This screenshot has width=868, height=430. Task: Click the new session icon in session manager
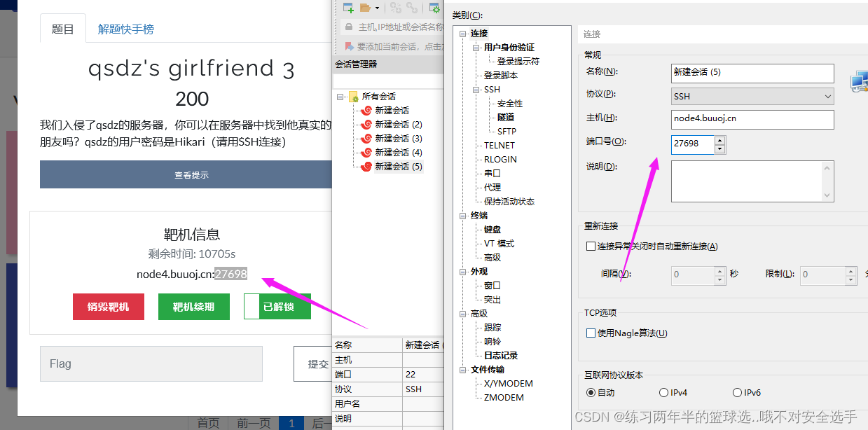tap(348, 8)
